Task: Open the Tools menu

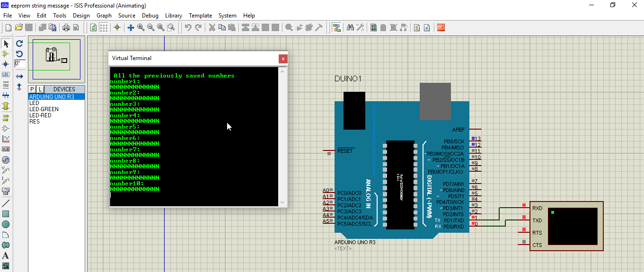Action: tap(60, 16)
